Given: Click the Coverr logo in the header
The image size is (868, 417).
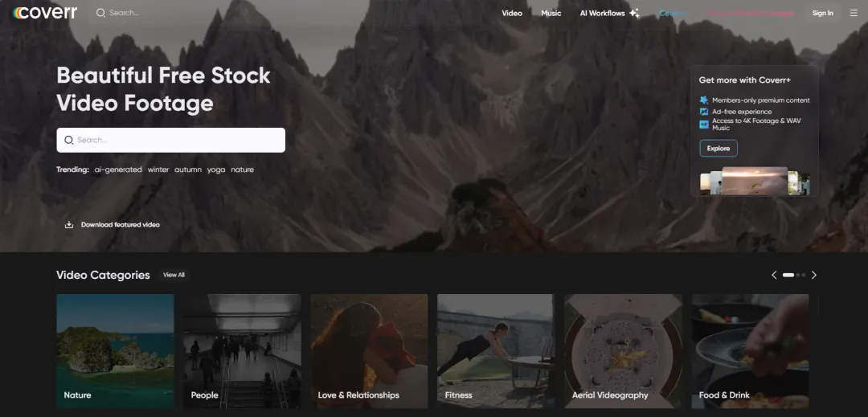Looking at the screenshot, I should click(45, 13).
